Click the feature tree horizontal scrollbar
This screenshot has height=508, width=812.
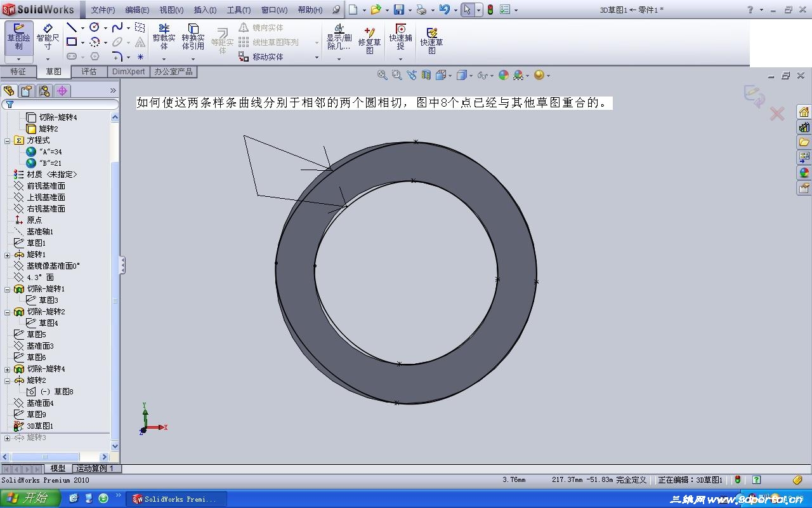pos(56,457)
